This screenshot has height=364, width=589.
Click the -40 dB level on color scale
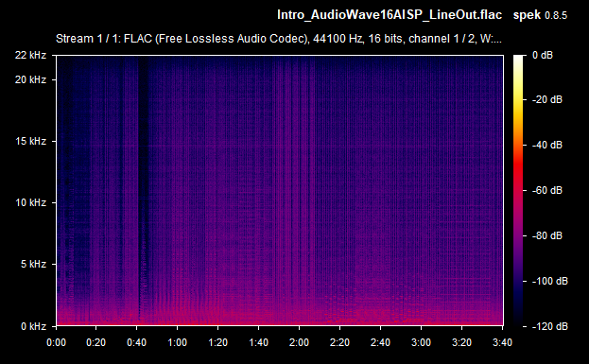click(x=546, y=145)
